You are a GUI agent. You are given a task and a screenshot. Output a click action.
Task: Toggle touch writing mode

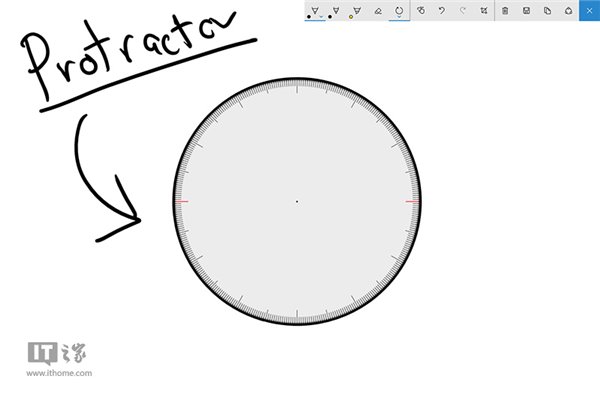(421, 11)
